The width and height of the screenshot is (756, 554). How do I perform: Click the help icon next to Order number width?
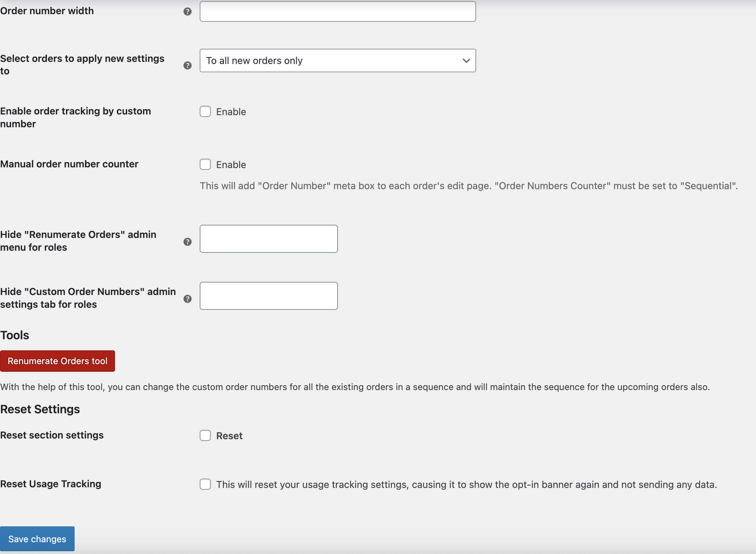[x=187, y=11]
